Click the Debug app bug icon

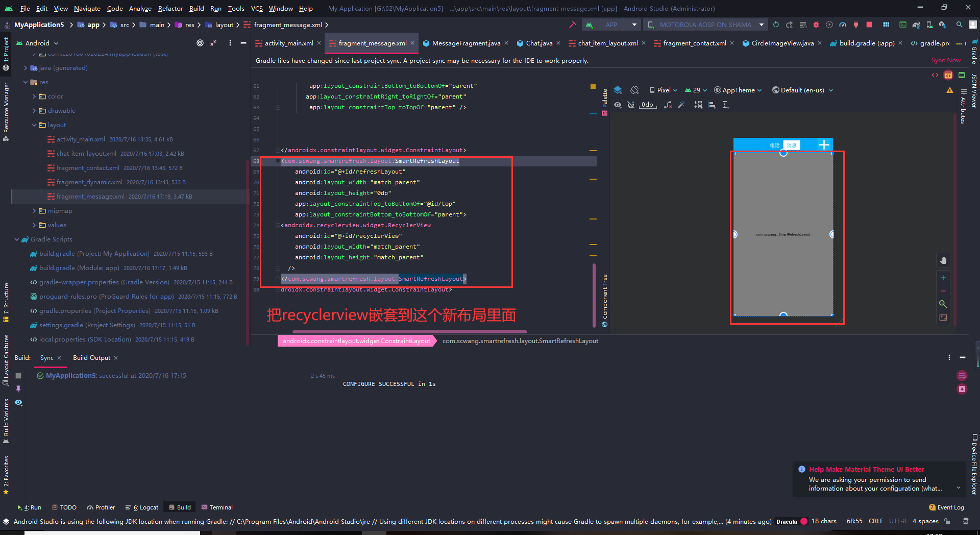pyautogui.click(x=816, y=25)
